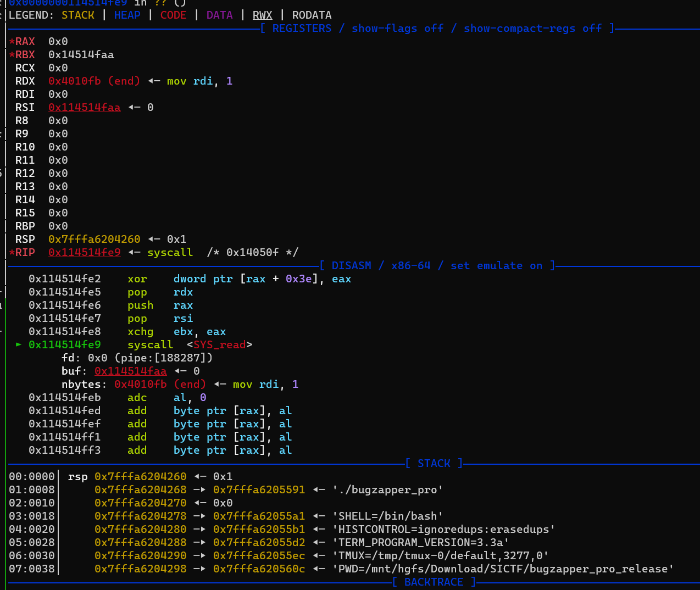
Task: Select the xchg ebx, eax instruction
Action: pos(127,331)
